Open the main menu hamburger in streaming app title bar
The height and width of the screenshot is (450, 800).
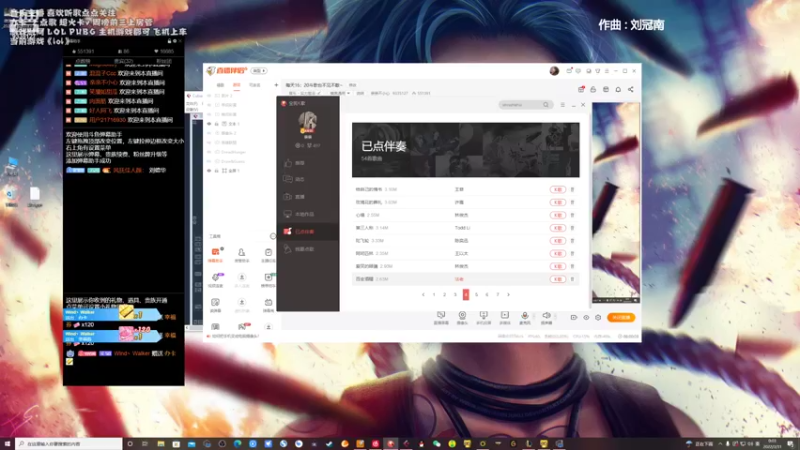tap(607, 71)
